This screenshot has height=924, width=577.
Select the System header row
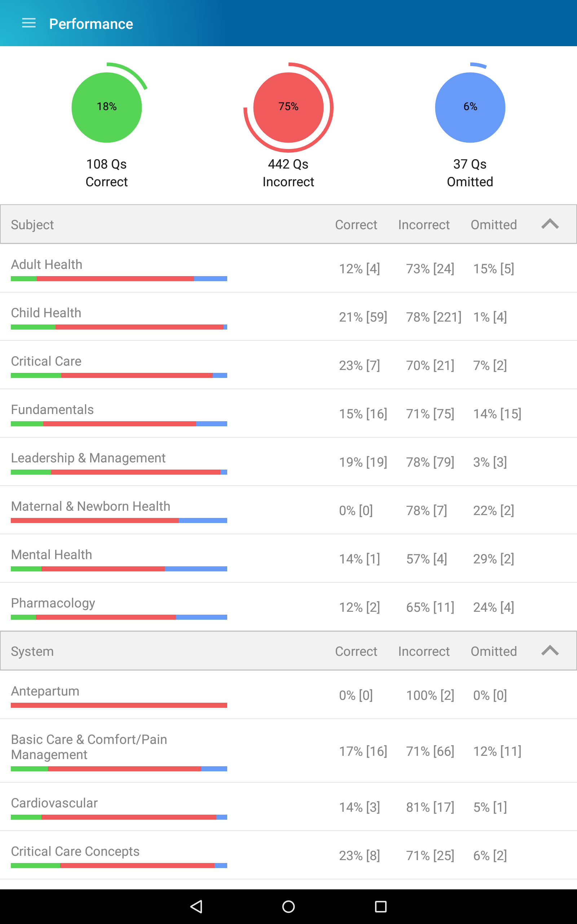pyautogui.click(x=153, y=651)
